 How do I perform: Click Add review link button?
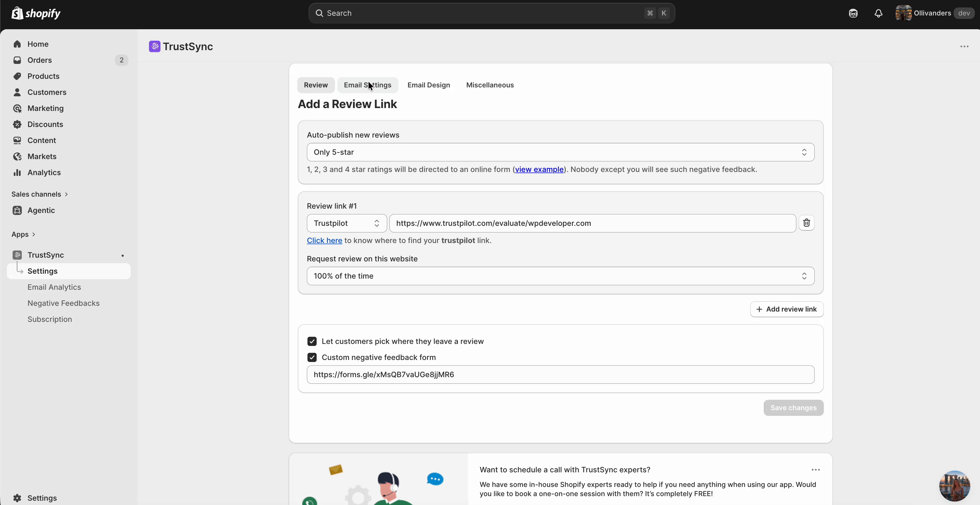pos(787,310)
